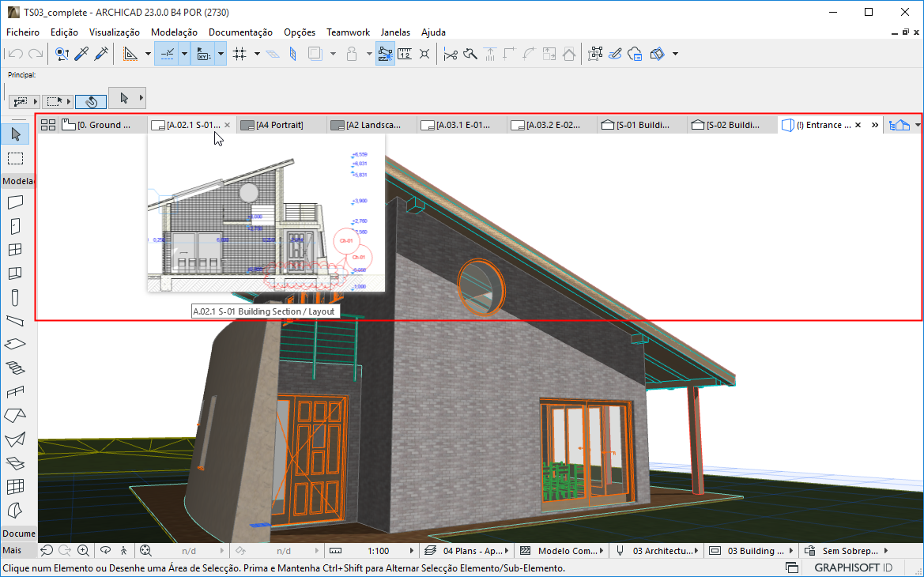924x577 pixels.
Task: Pick the Stair tool in toolbox
Action: click(x=15, y=368)
